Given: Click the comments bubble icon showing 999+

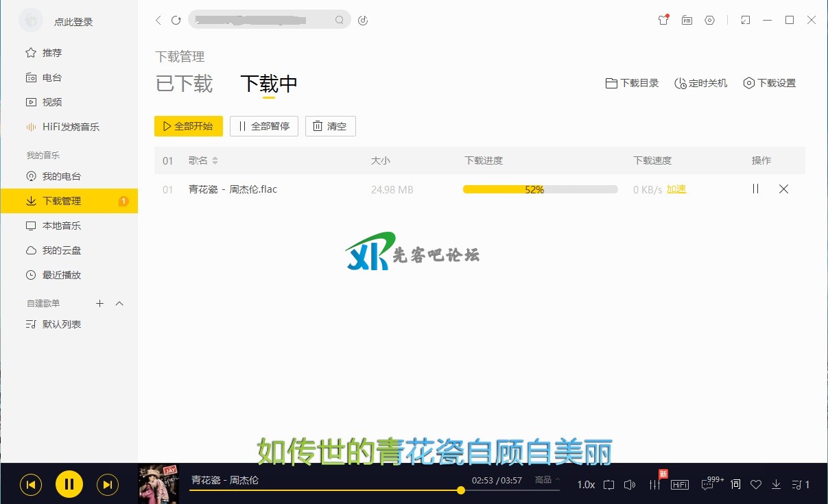Looking at the screenshot, I should click(x=708, y=485).
